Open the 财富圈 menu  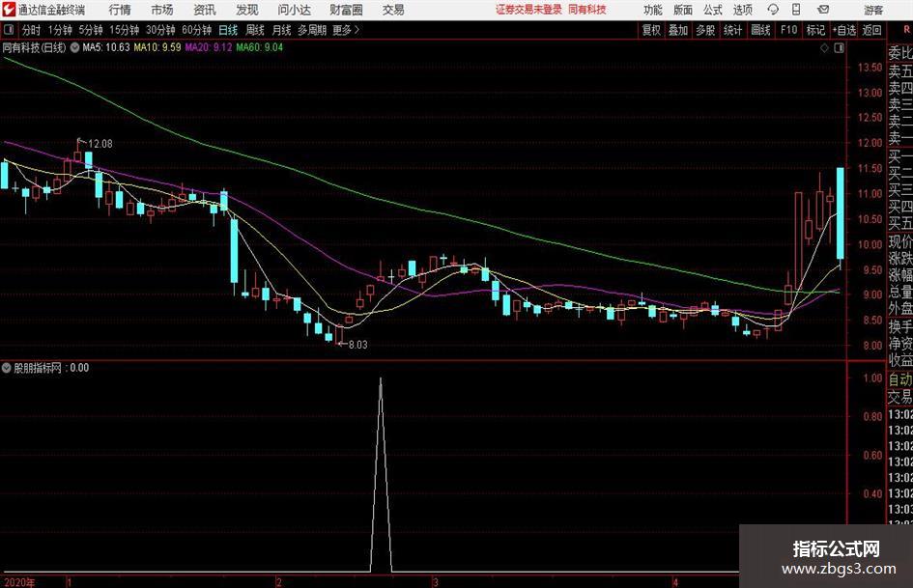pos(346,10)
